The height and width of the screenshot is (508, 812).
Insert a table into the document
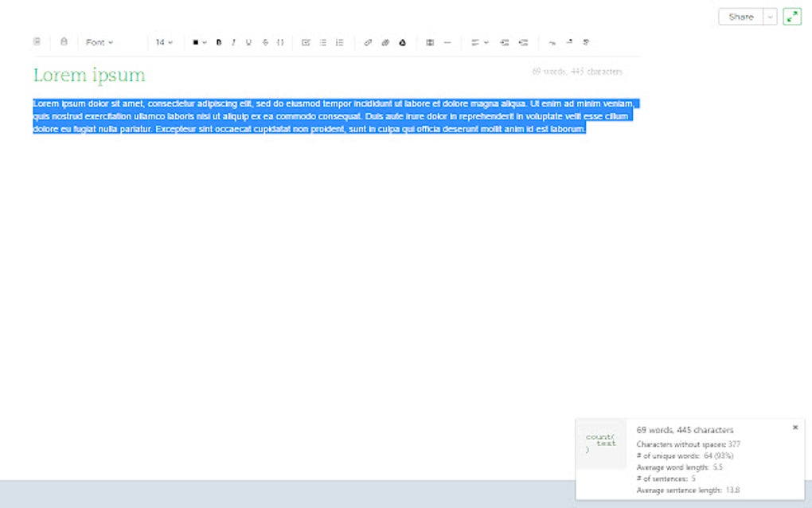coord(431,42)
